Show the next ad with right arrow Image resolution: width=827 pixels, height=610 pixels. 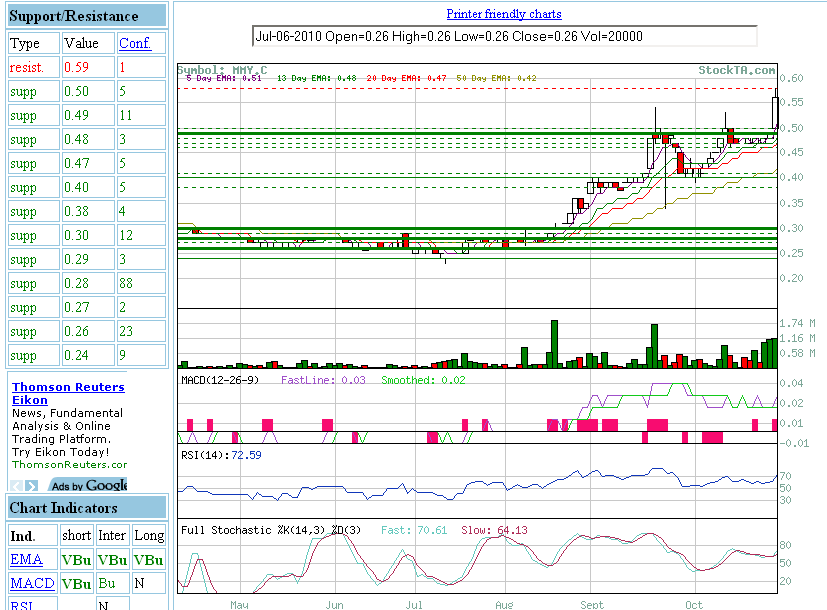[32, 486]
